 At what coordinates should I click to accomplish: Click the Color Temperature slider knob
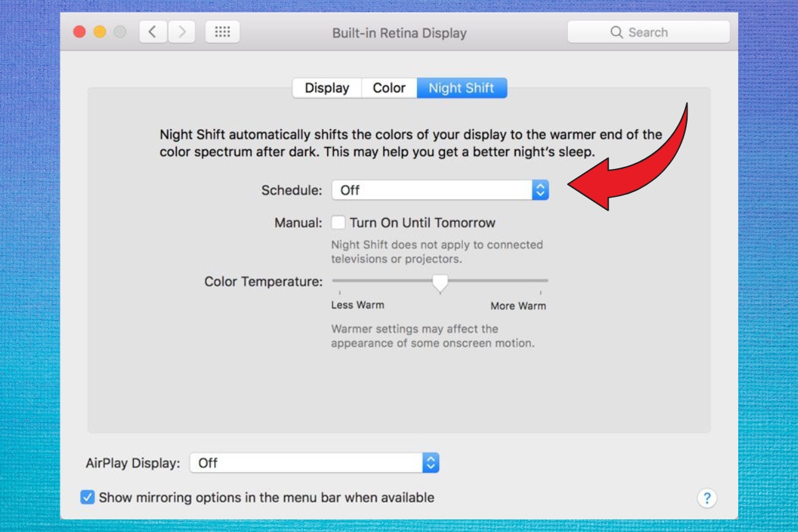click(x=440, y=283)
